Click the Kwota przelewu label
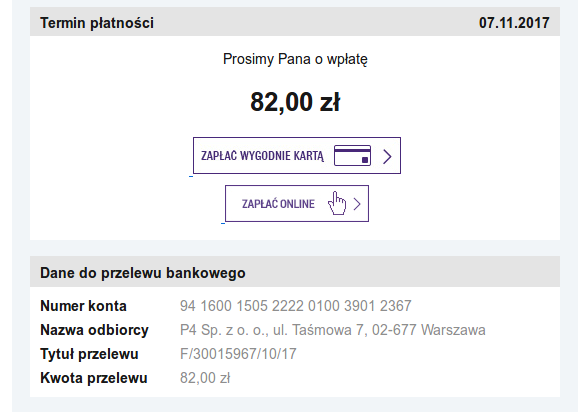The height and width of the screenshot is (412, 588). [94, 378]
